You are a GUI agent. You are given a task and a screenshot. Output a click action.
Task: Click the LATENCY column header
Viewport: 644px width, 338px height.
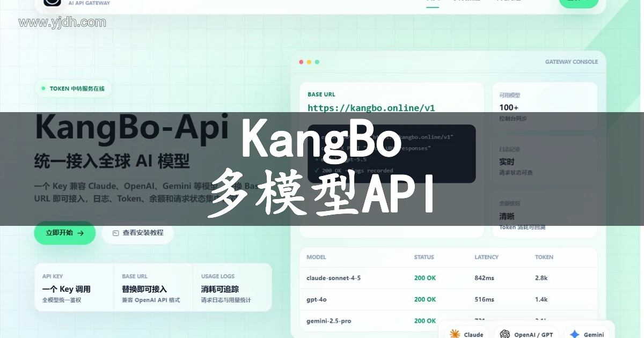pyautogui.click(x=487, y=257)
